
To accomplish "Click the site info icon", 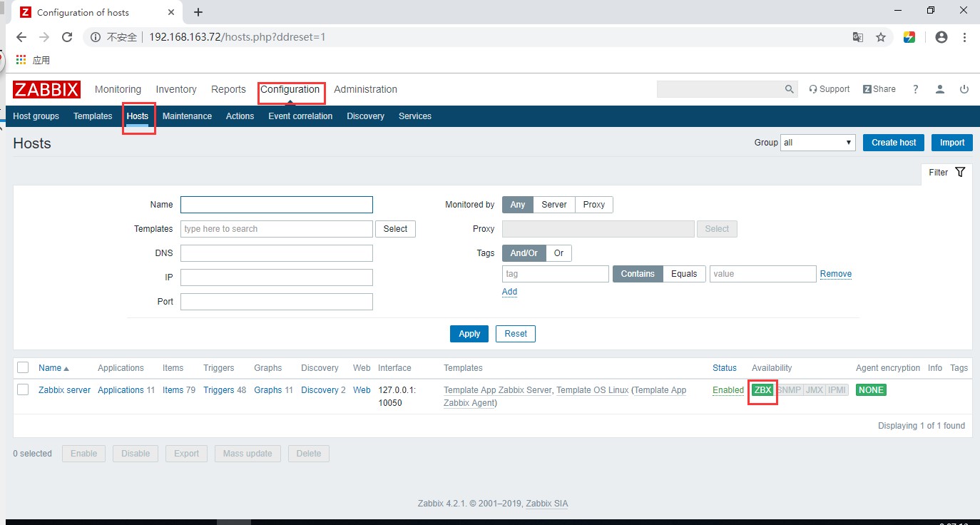I will click(94, 37).
